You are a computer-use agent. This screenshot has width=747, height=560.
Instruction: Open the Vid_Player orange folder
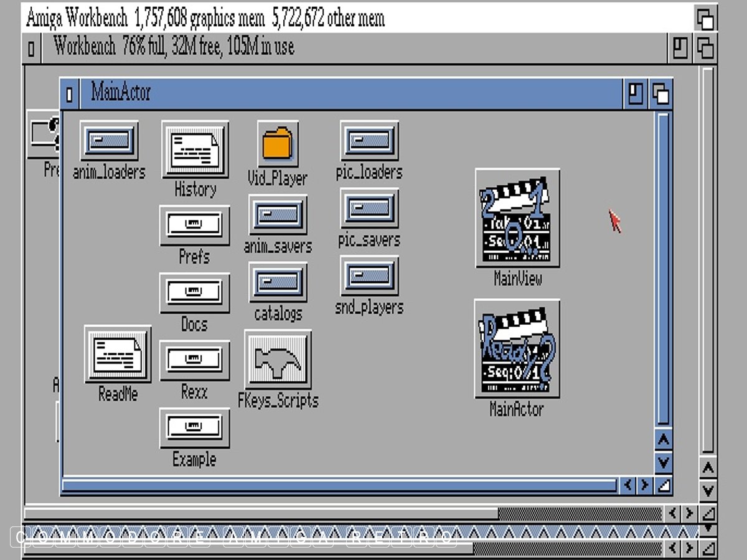[x=278, y=144]
